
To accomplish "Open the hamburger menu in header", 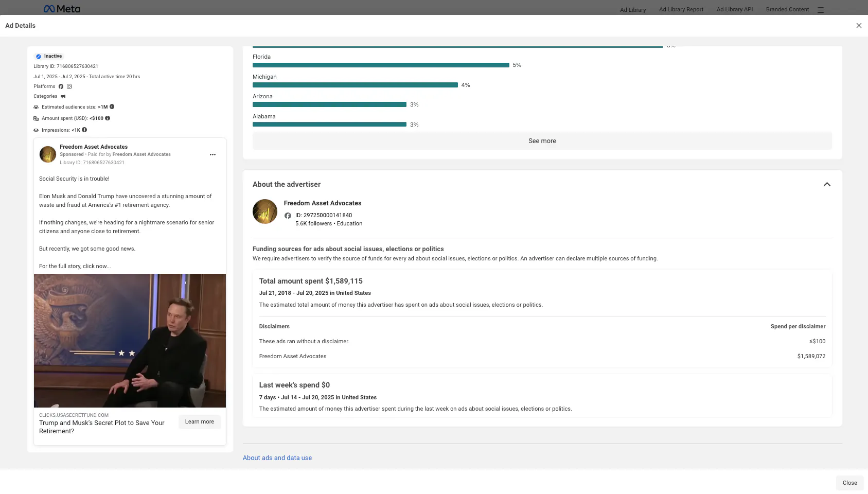I will 821,10.
